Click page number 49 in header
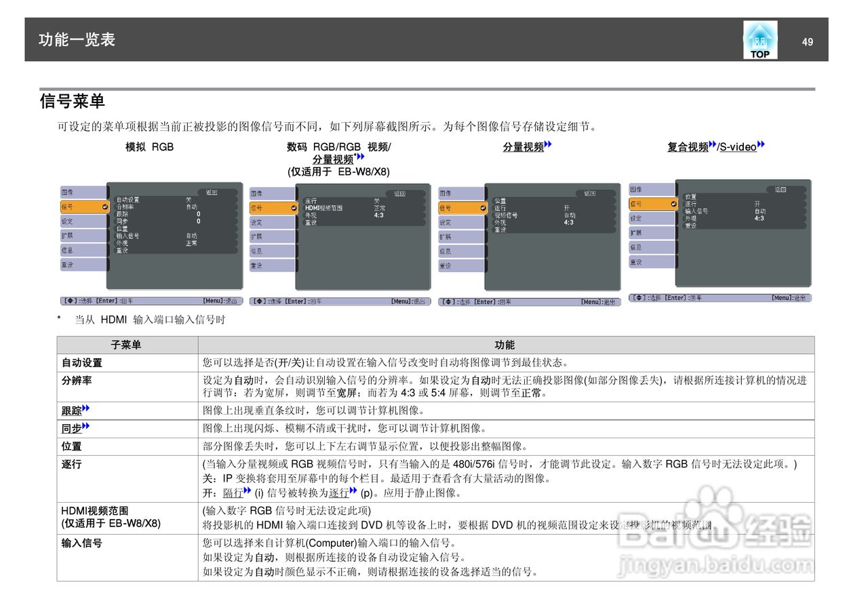The width and height of the screenshot is (868, 614). (807, 41)
